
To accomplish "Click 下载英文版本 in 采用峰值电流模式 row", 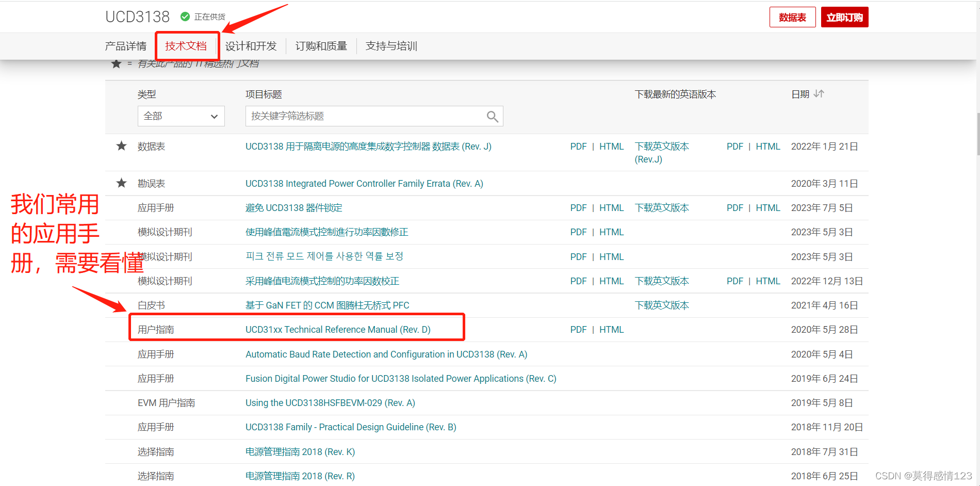I will coord(662,281).
